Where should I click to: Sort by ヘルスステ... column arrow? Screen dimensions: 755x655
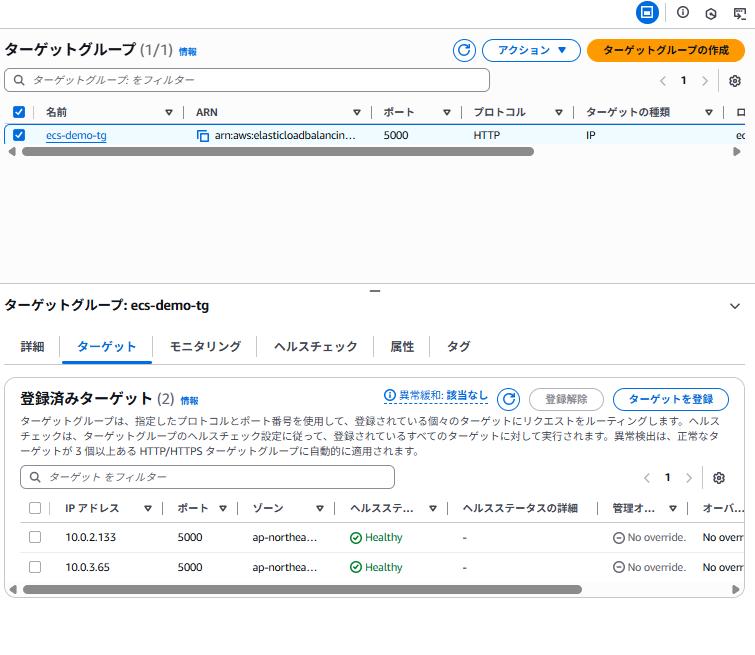pyautogui.click(x=433, y=508)
